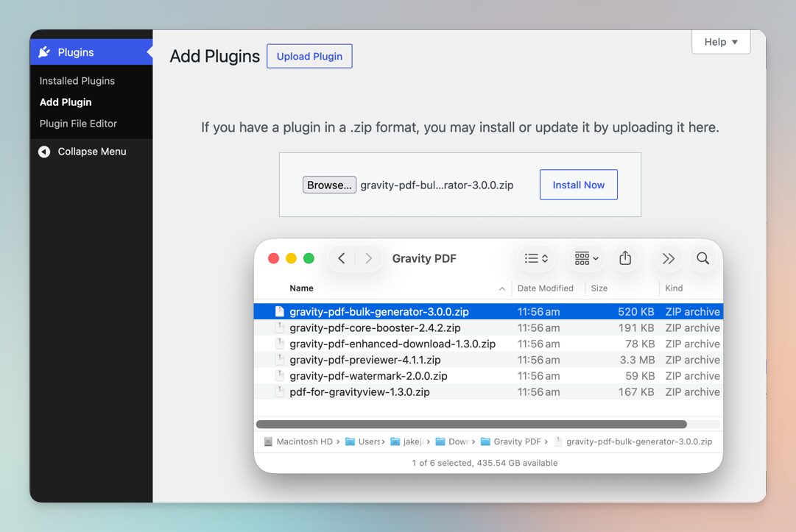Click the Collapse Menu arrow icon

[x=44, y=152]
